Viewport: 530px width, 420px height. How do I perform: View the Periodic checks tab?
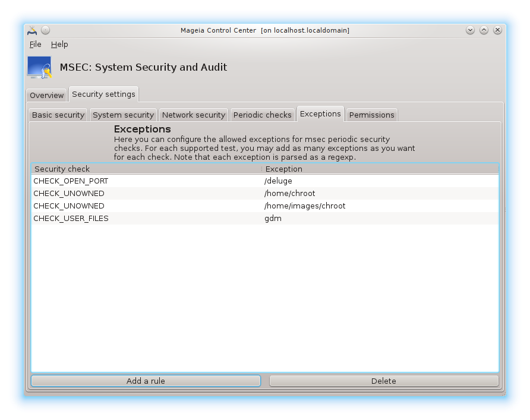[x=262, y=115]
